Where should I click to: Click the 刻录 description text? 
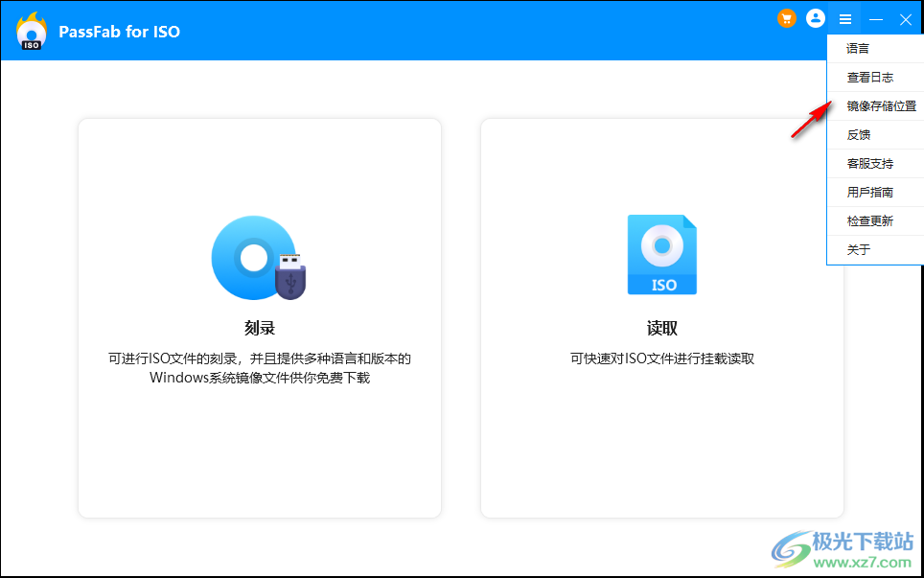(x=260, y=368)
